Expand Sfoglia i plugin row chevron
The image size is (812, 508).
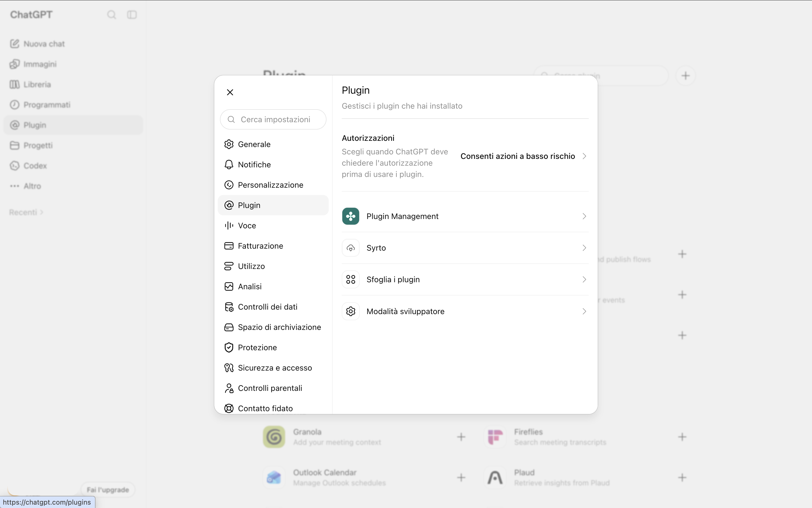pos(584,279)
